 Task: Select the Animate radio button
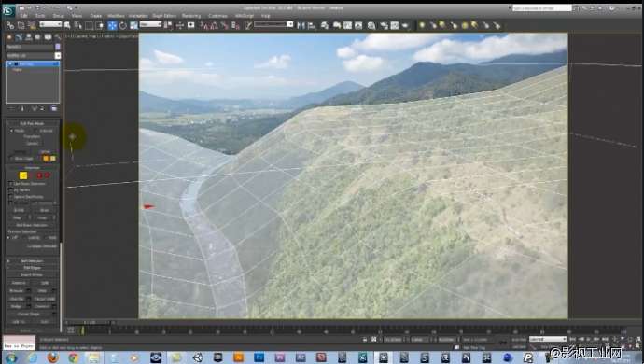(36, 131)
